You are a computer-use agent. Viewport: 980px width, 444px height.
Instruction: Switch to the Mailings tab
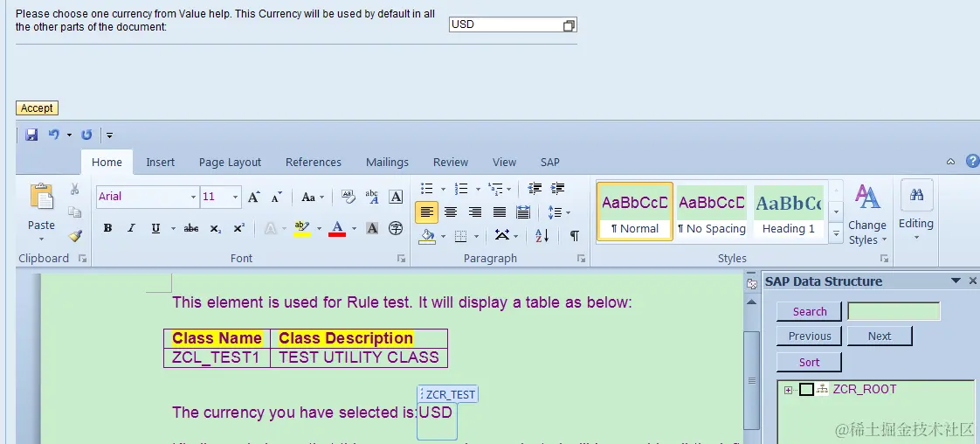coord(387,162)
